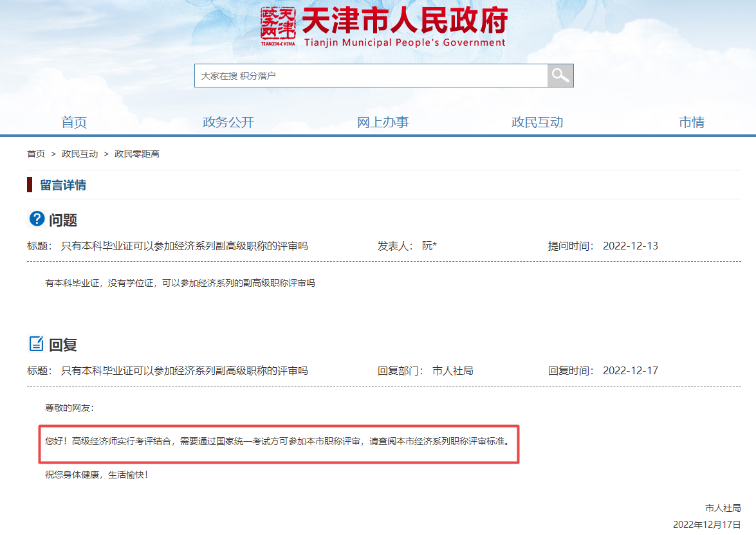This screenshot has height=535, width=756.
Task: Click the reply date 2022-12-17
Action: pyautogui.click(x=630, y=370)
